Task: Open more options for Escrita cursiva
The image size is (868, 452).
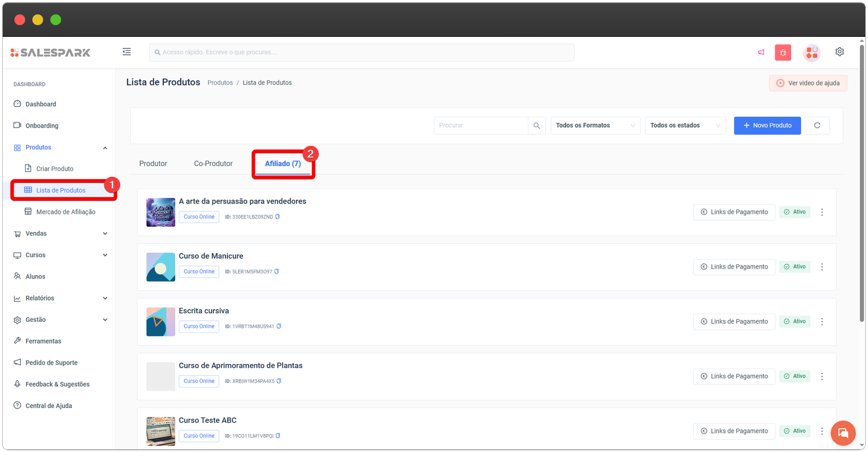Action: (x=822, y=322)
